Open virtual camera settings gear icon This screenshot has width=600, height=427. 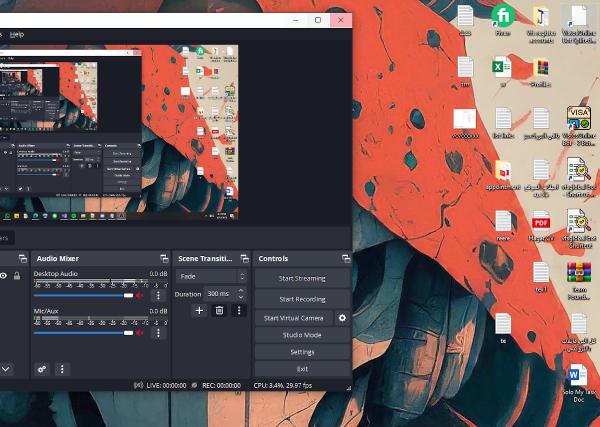(x=342, y=318)
